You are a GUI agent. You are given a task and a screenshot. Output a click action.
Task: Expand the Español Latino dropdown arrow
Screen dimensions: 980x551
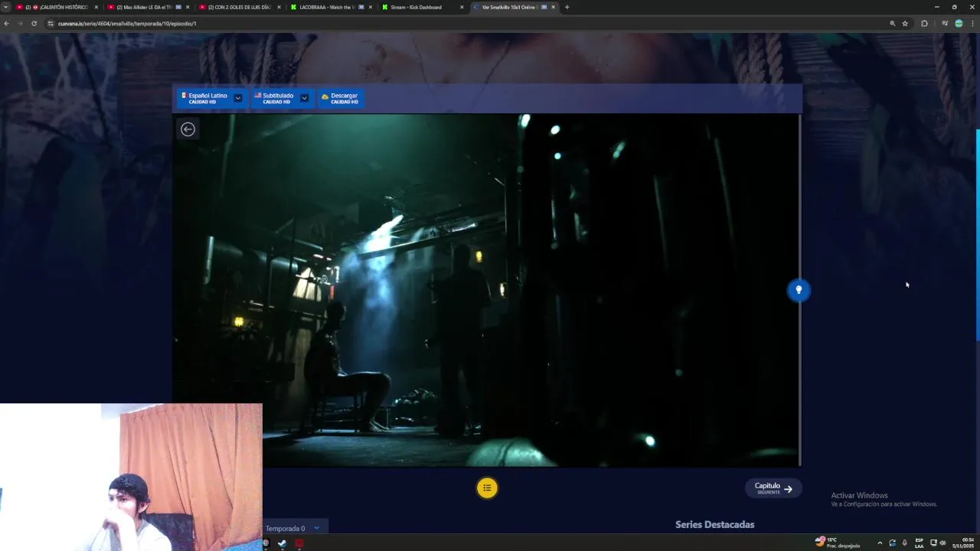point(238,98)
